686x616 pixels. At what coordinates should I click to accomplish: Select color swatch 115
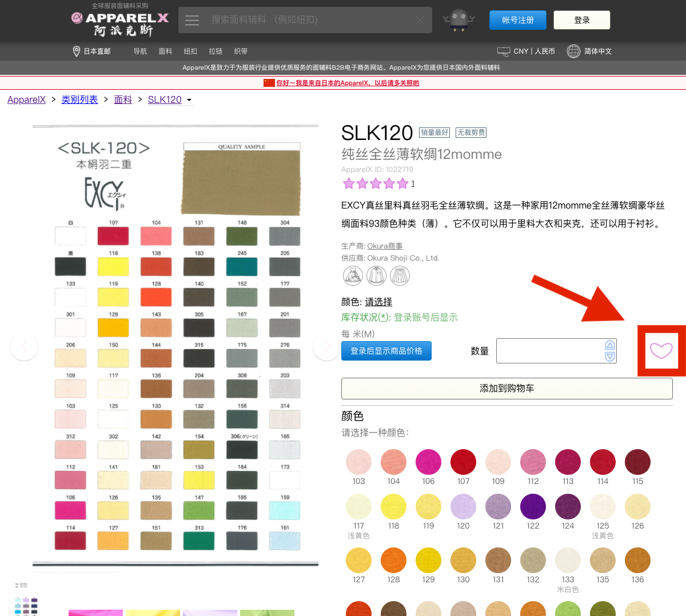click(x=637, y=462)
